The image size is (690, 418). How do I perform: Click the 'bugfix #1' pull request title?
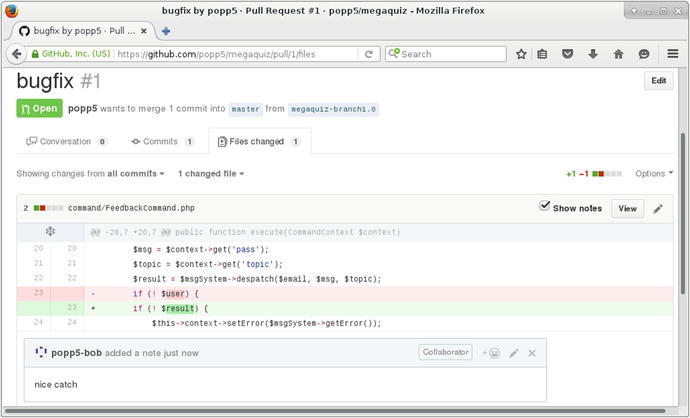59,81
